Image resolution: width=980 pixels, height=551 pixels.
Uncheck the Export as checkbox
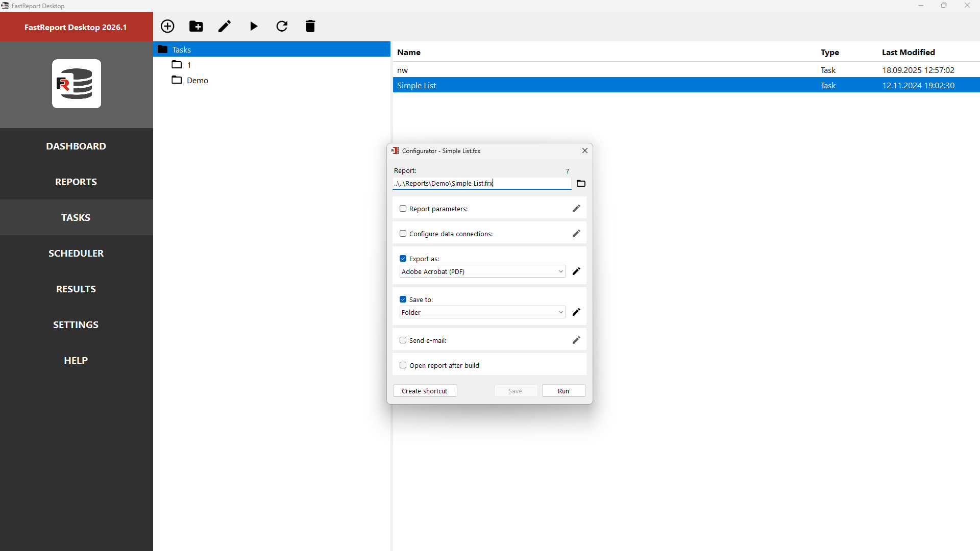[x=403, y=259]
